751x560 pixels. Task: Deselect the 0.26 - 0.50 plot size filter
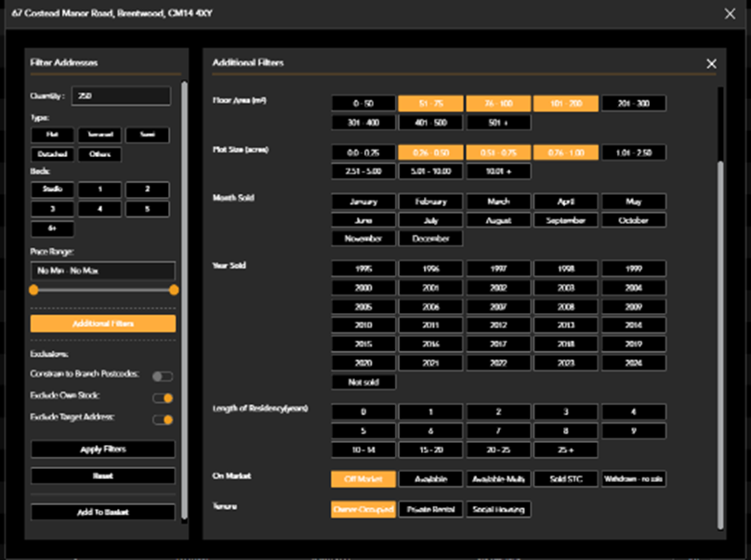coord(430,152)
